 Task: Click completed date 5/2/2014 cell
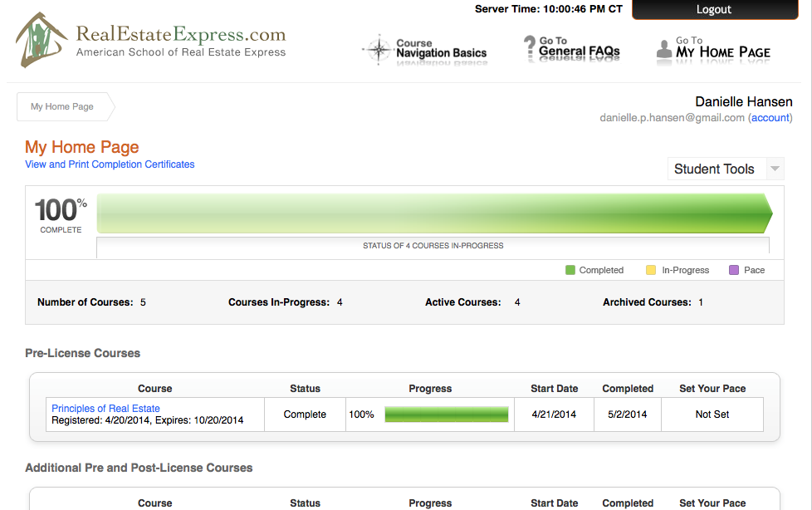(628, 414)
